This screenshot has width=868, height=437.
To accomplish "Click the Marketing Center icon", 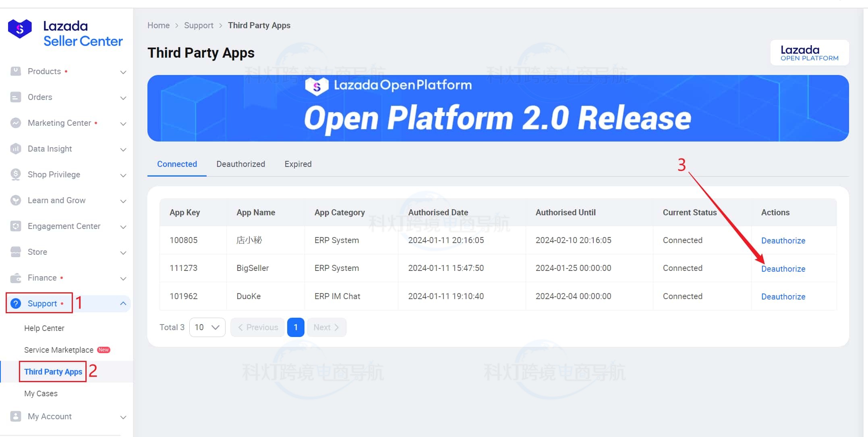I will coord(15,123).
